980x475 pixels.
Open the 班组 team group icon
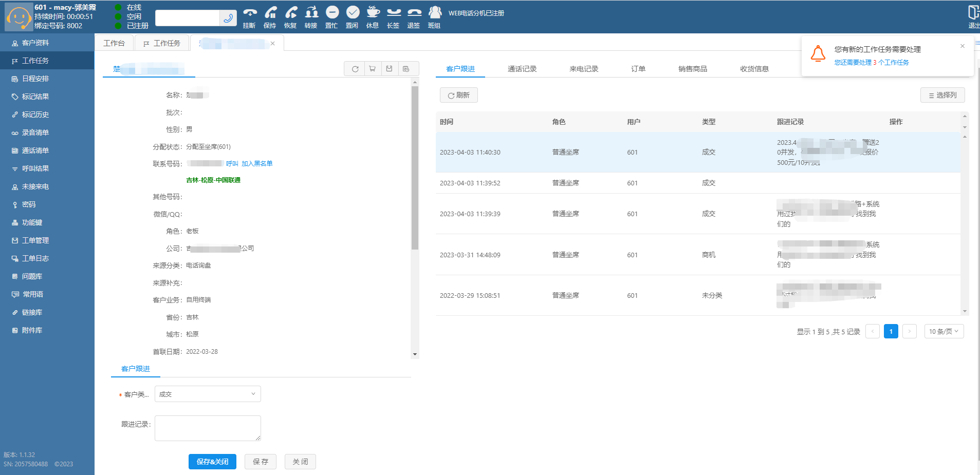tap(435, 13)
